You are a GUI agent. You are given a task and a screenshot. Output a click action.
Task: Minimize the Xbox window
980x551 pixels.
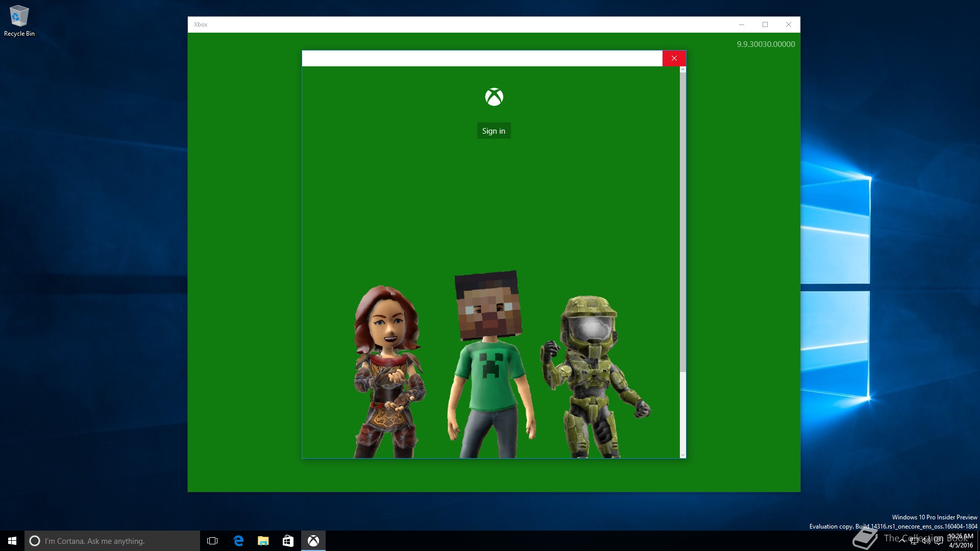pyautogui.click(x=742, y=24)
